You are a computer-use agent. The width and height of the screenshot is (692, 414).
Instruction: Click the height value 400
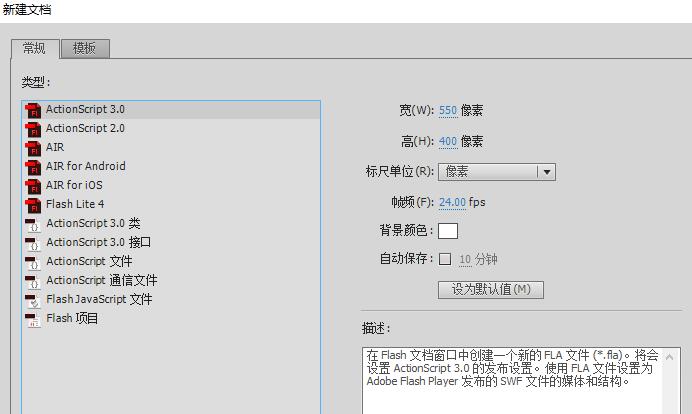coord(448,141)
